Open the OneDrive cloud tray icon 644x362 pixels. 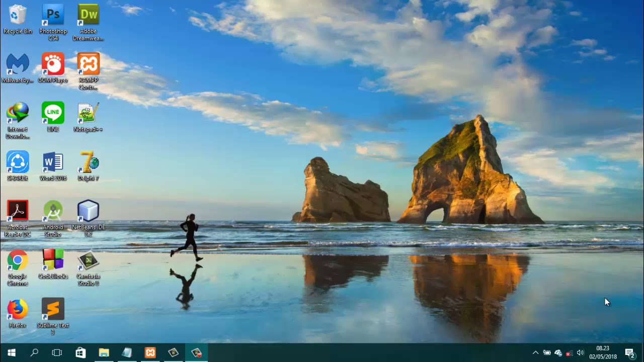point(558,353)
